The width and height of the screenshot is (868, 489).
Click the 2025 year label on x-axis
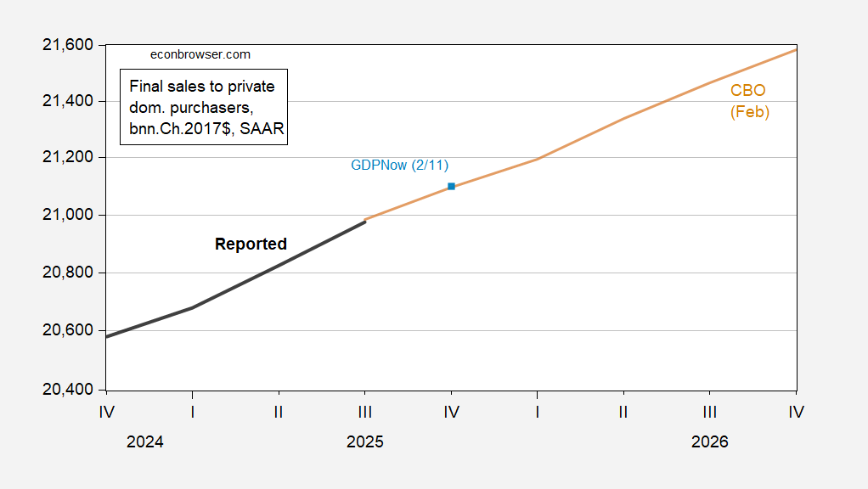pos(364,442)
